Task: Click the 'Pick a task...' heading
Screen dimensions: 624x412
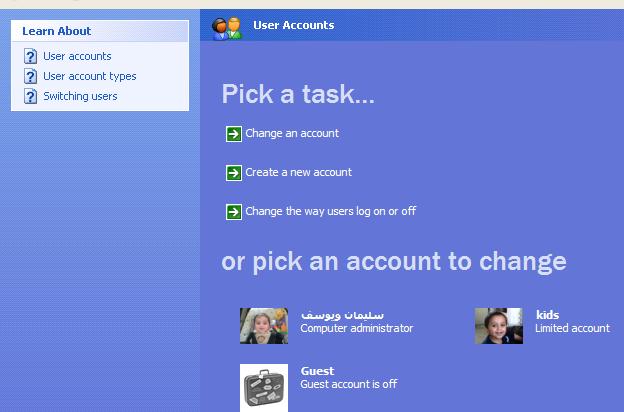Action: pos(298,94)
